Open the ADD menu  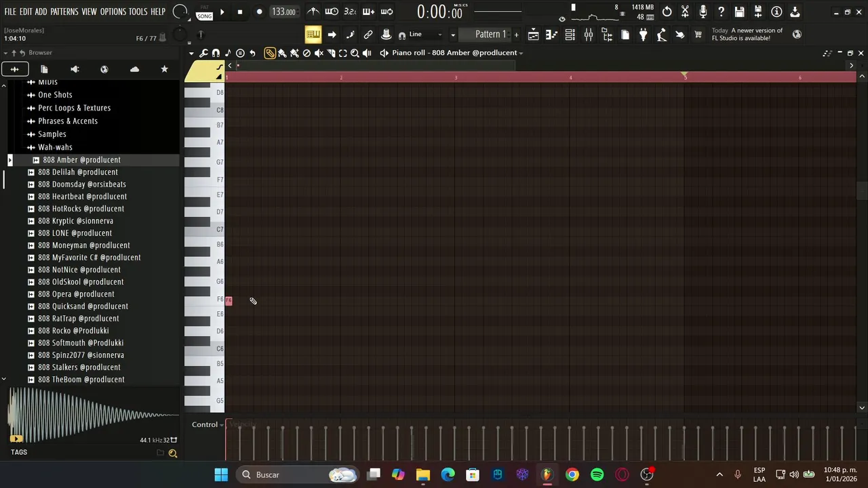41,12
